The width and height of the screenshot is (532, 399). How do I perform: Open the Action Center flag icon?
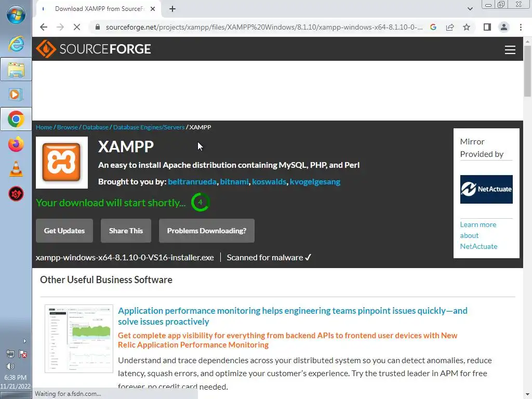23,354
